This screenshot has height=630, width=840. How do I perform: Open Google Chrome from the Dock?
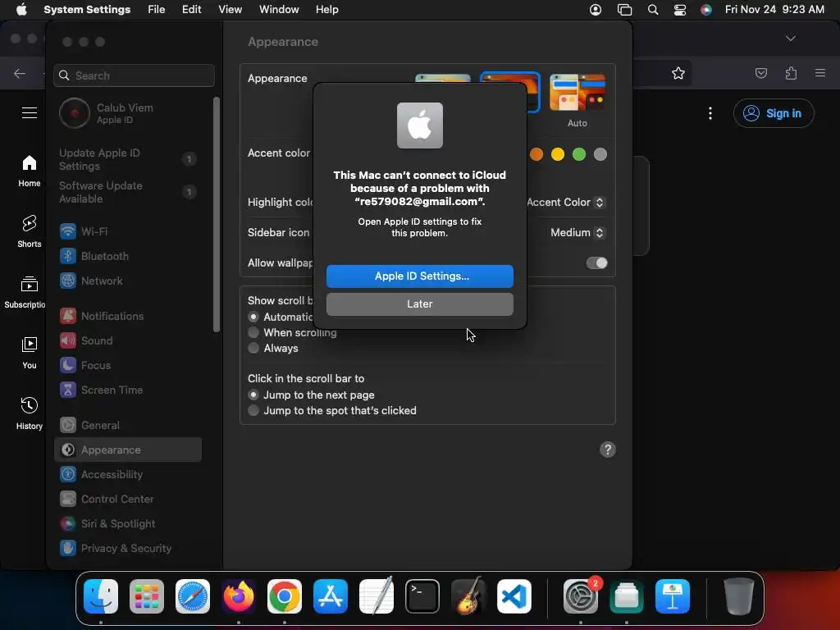[x=285, y=596]
